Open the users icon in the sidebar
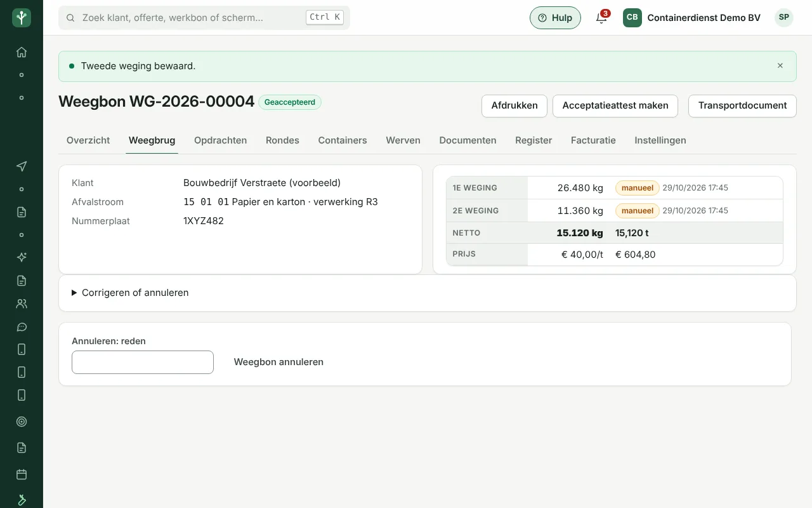This screenshot has width=812, height=508. [22, 304]
